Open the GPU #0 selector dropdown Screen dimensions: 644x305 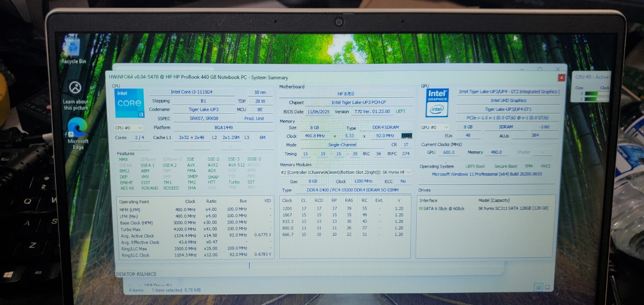point(435,127)
